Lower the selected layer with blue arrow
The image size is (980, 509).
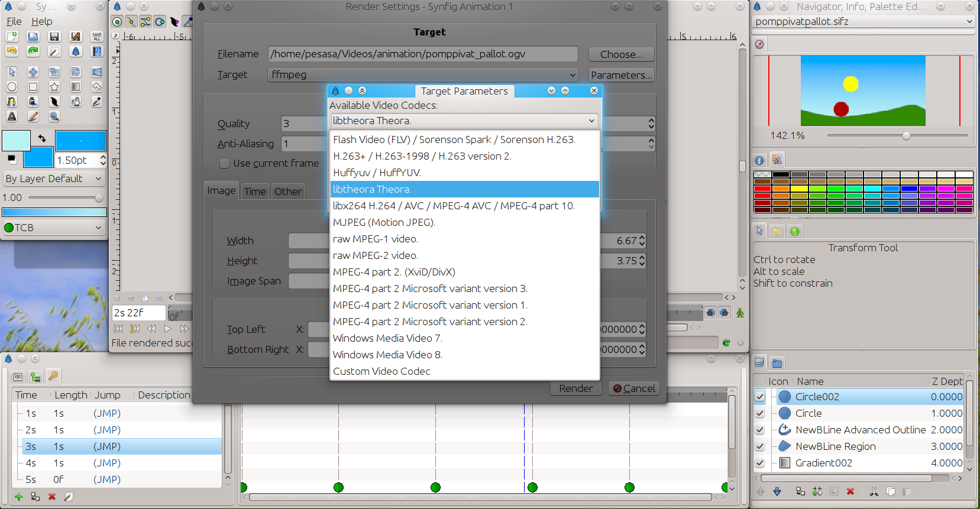[x=777, y=491]
